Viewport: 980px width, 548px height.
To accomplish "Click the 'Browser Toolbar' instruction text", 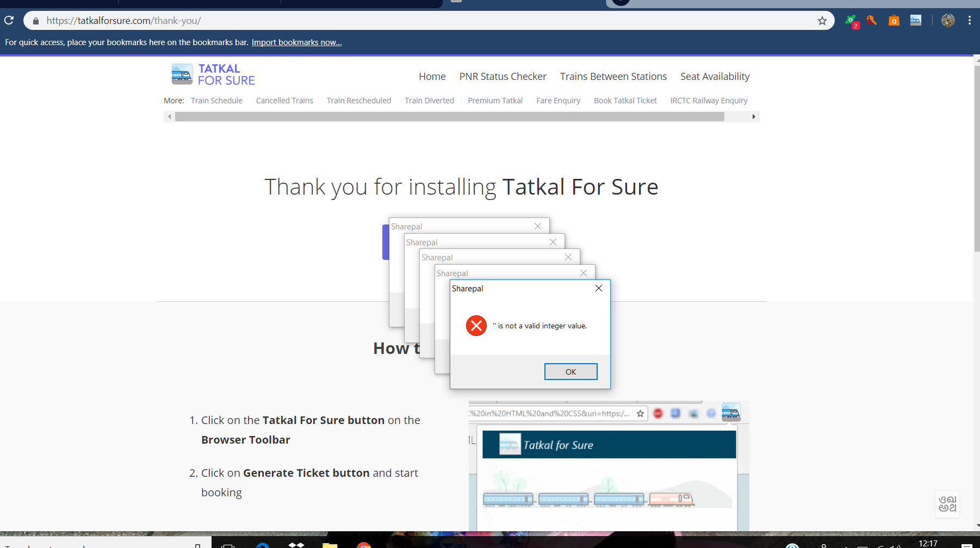I will (x=246, y=440).
